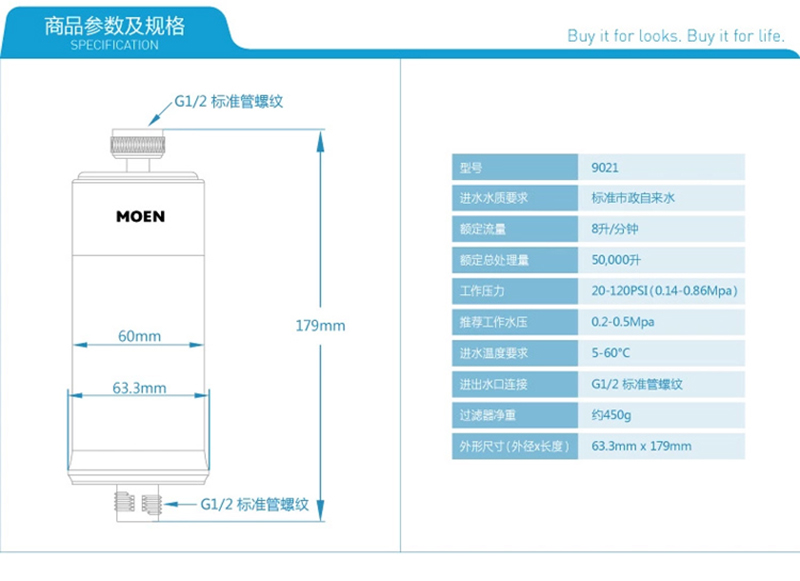The image size is (800, 581).
Task: Click the 外形尺寸(外径x长度) row label
Action: [x=514, y=446]
